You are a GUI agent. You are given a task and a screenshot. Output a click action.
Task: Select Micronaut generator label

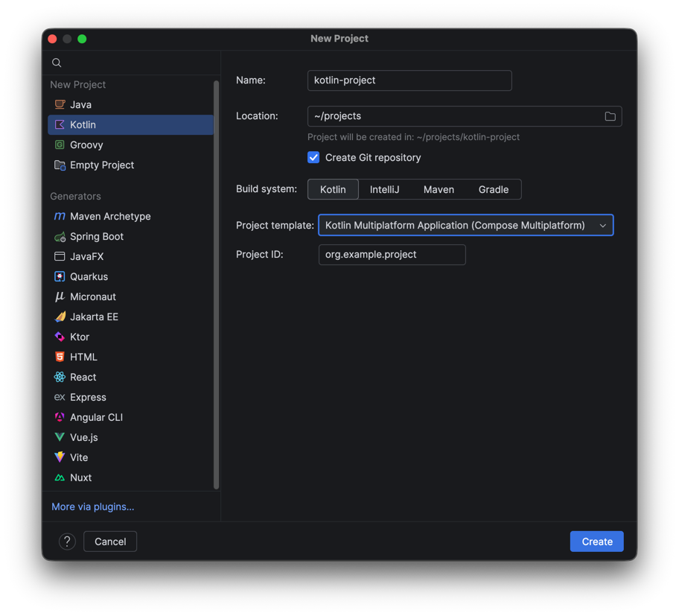(93, 296)
